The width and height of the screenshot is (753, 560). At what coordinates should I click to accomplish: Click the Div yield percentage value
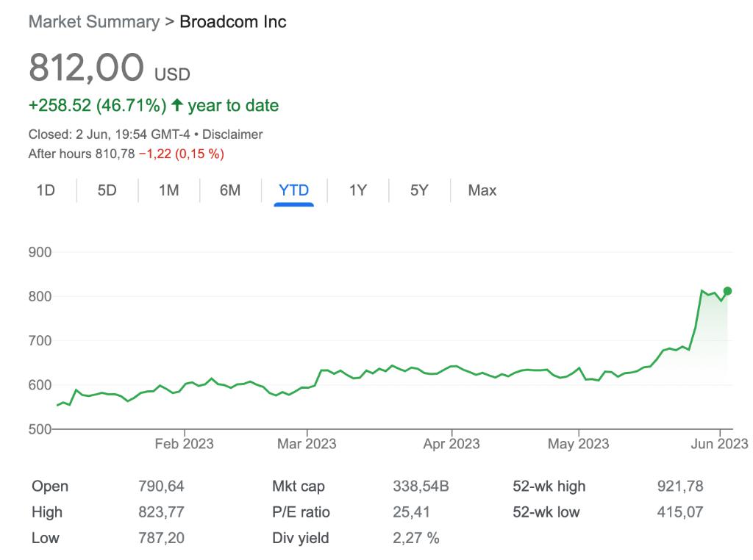[x=416, y=538]
